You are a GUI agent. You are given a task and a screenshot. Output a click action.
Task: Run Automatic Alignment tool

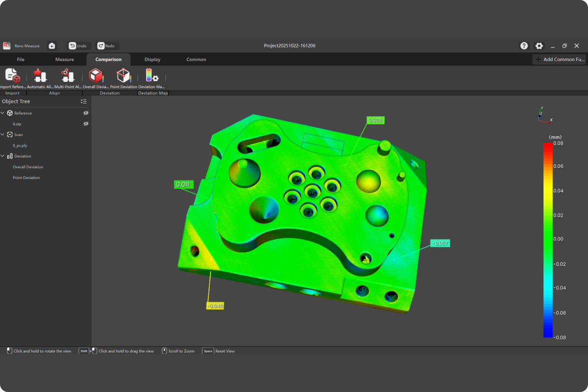[40, 75]
